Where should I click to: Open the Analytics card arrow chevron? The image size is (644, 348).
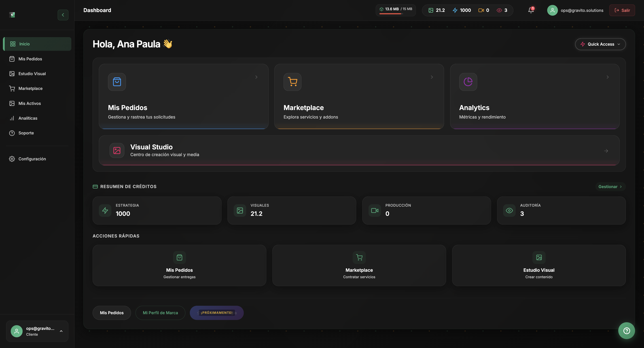click(x=608, y=77)
